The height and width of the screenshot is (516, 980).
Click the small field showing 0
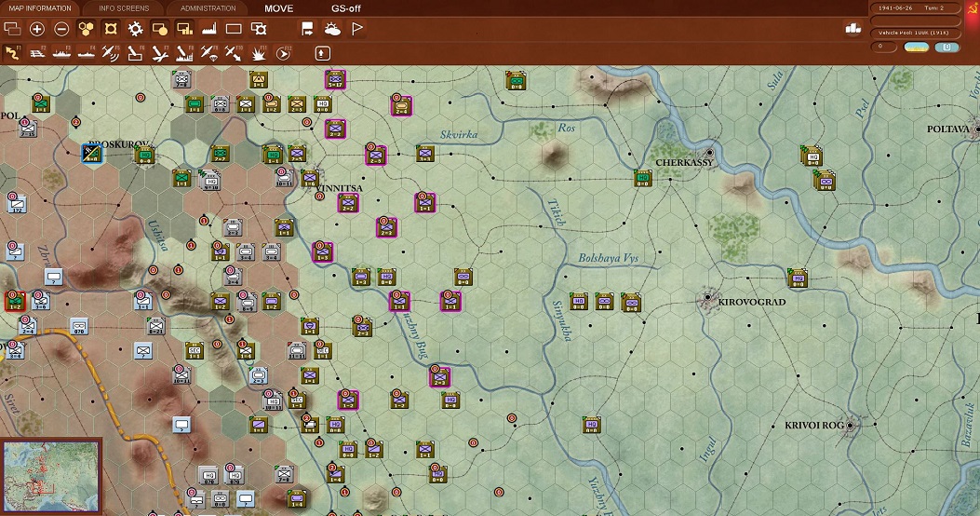click(x=883, y=47)
